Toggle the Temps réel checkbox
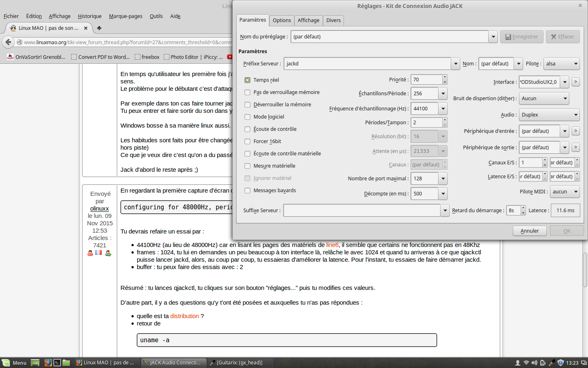The image size is (588, 368). pyautogui.click(x=247, y=80)
